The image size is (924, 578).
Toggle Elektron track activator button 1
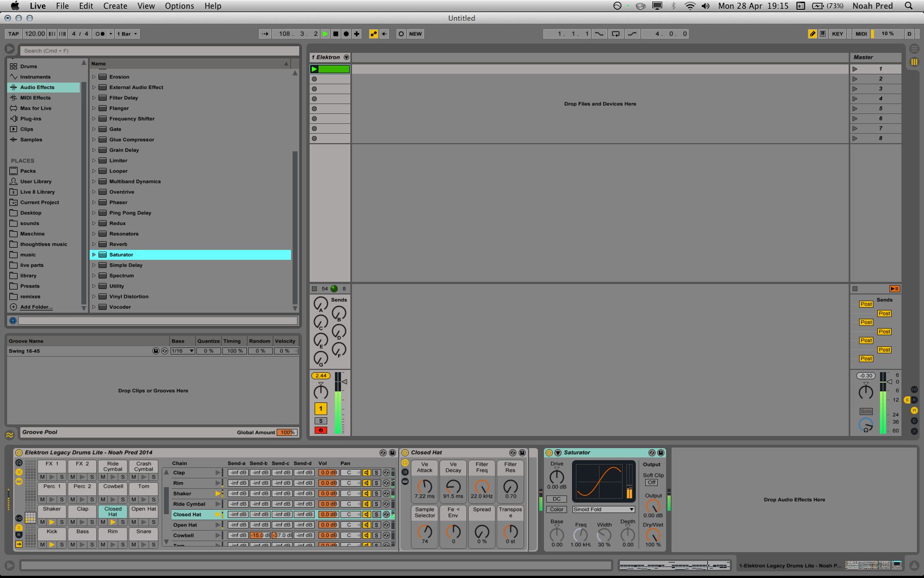click(321, 408)
